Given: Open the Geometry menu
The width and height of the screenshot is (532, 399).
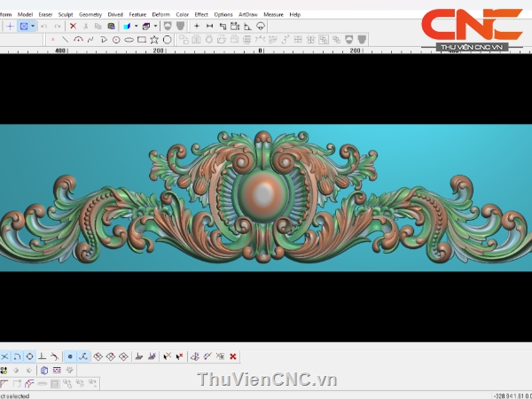Looking at the screenshot, I should coord(90,14).
